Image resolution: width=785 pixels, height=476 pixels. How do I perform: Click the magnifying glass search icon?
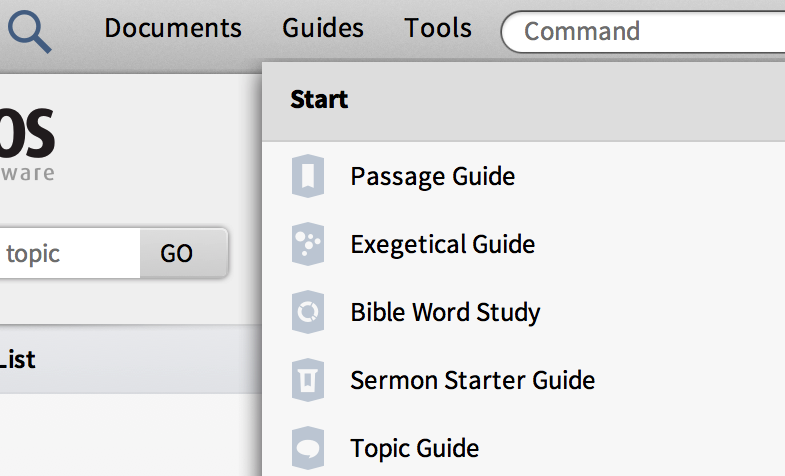tap(29, 31)
